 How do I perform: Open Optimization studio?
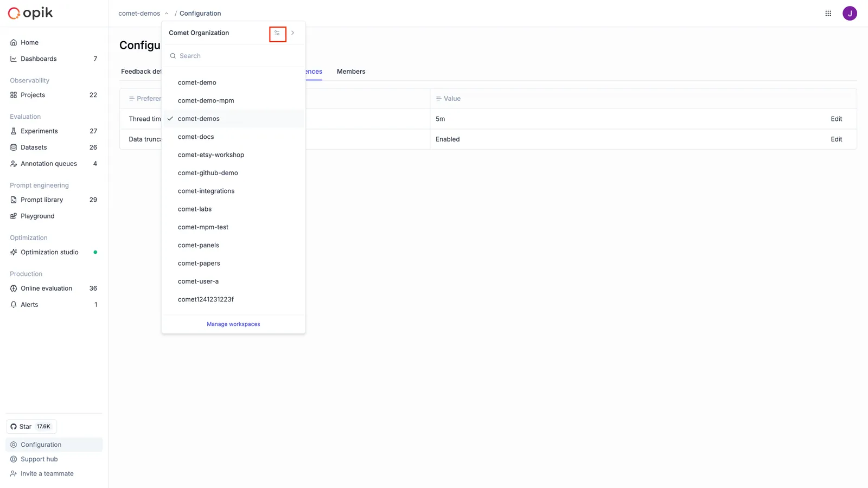pos(54,252)
